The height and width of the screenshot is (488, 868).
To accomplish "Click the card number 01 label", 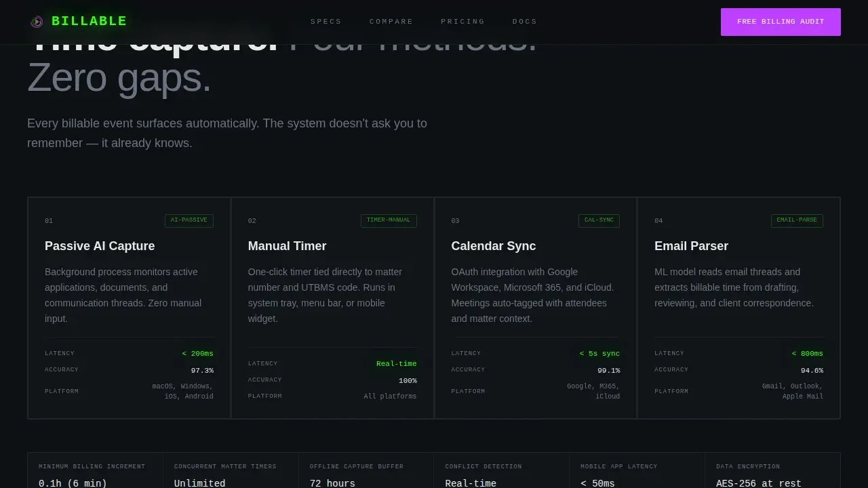I will [49, 221].
